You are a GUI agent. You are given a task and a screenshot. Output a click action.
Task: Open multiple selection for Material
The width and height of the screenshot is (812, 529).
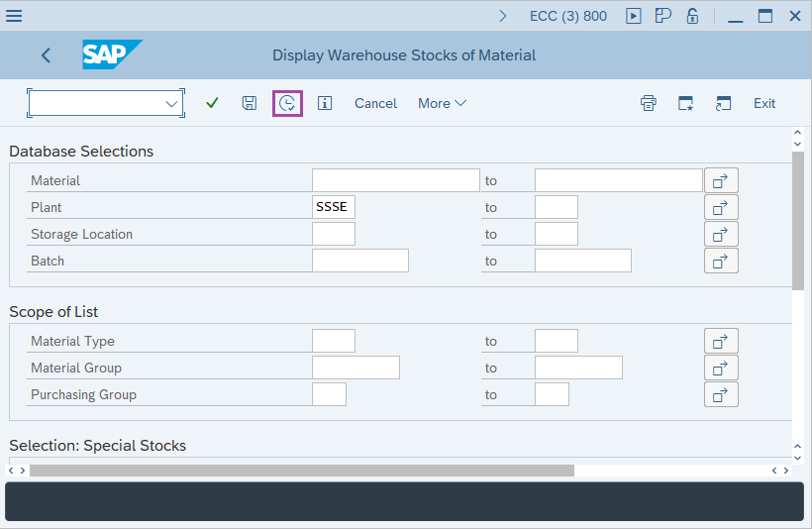[x=721, y=180]
